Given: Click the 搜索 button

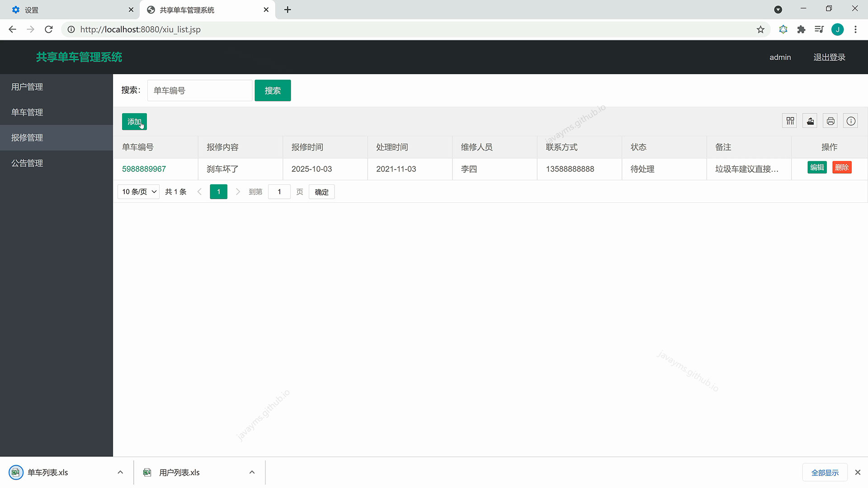Looking at the screenshot, I should (273, 90).
